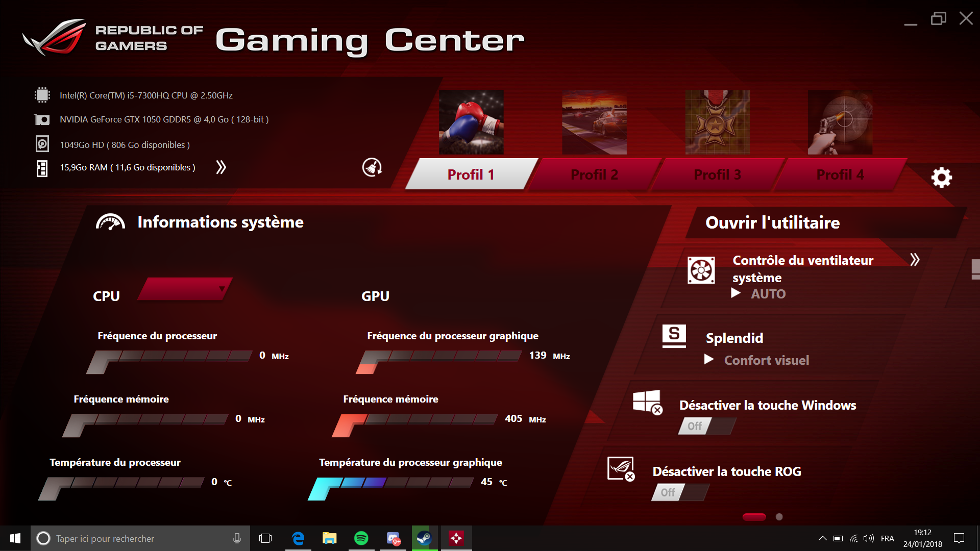Click the CPU chip icon

click(42, 95)
